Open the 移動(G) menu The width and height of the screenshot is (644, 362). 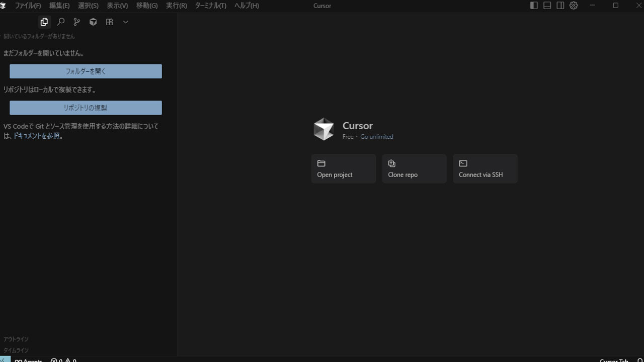(146, 6)
